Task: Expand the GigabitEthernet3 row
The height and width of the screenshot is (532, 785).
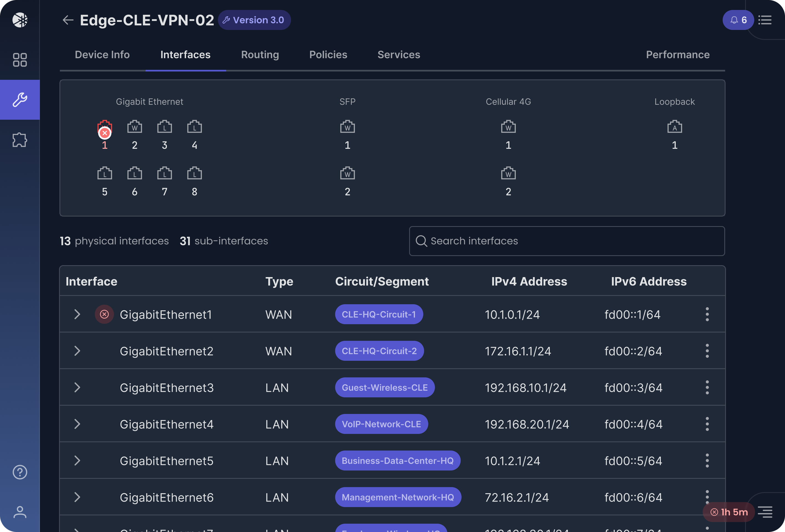Action: click(77, 388)
